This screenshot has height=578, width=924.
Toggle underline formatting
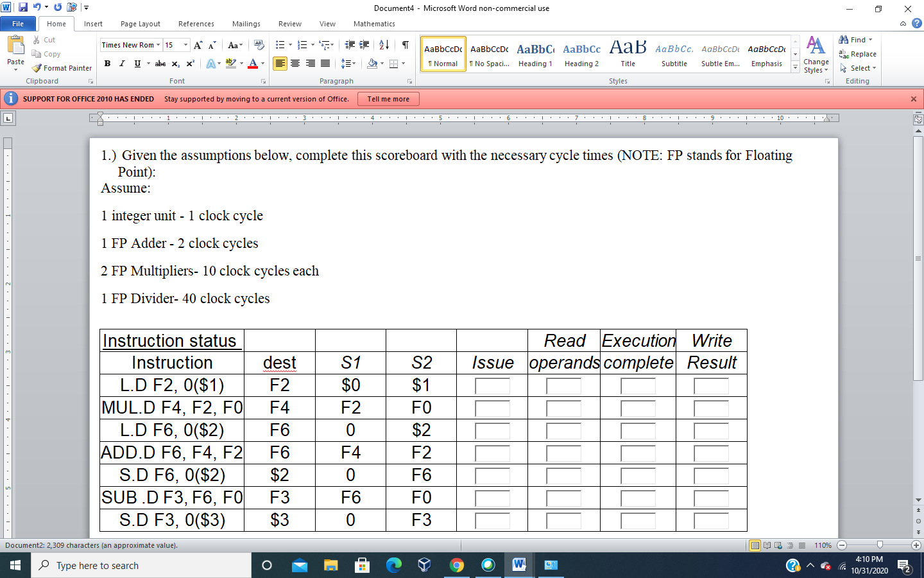tap(137, 64)
